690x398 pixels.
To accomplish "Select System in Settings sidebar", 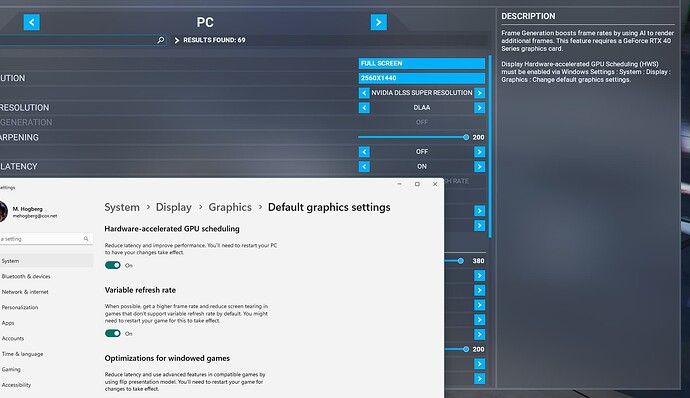I will pos(46,261).
